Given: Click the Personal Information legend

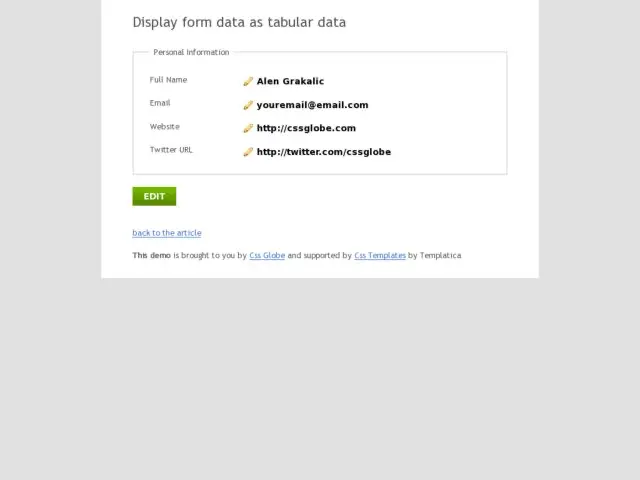Looking at the screenshot, I should point(191,52).
